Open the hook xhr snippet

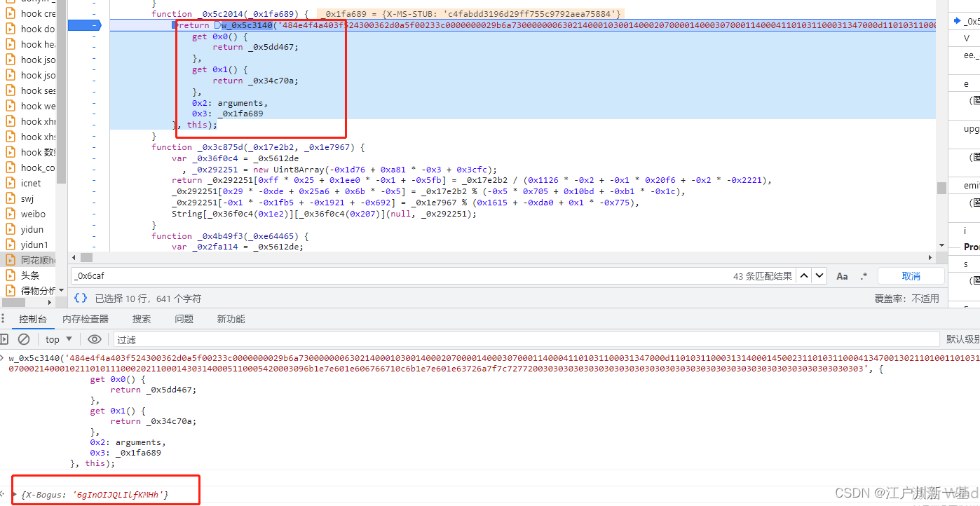click(x=38, y=121)
